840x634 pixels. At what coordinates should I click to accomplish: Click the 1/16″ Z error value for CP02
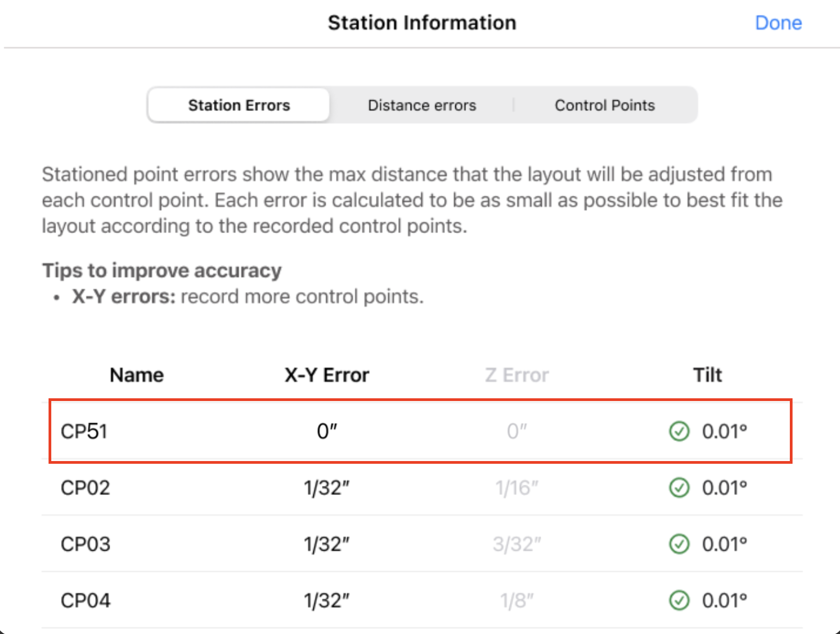click(517, 487)
